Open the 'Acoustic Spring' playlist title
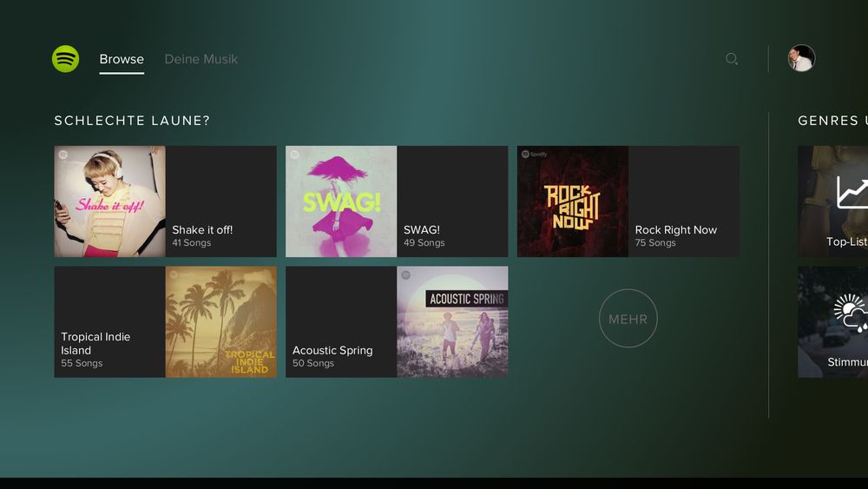This screenshot has width=868, height=489. (332, 350)
